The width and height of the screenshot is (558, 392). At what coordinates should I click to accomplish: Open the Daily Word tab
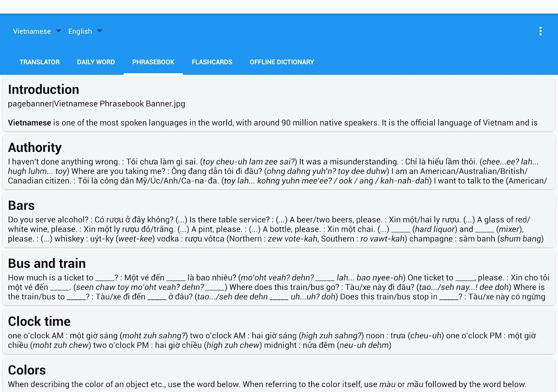(96, 62)
